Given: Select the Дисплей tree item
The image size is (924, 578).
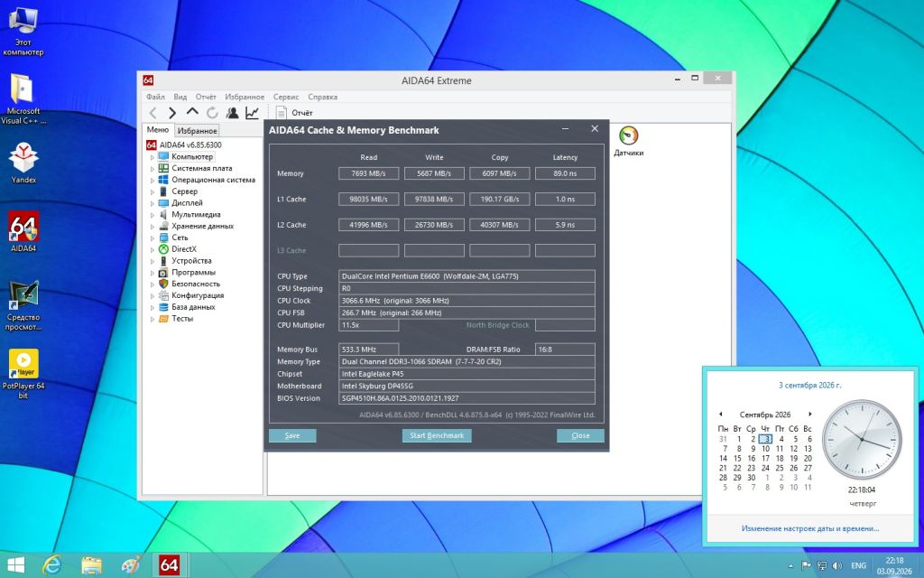Looking at the screenshot, I should [187, 203].
